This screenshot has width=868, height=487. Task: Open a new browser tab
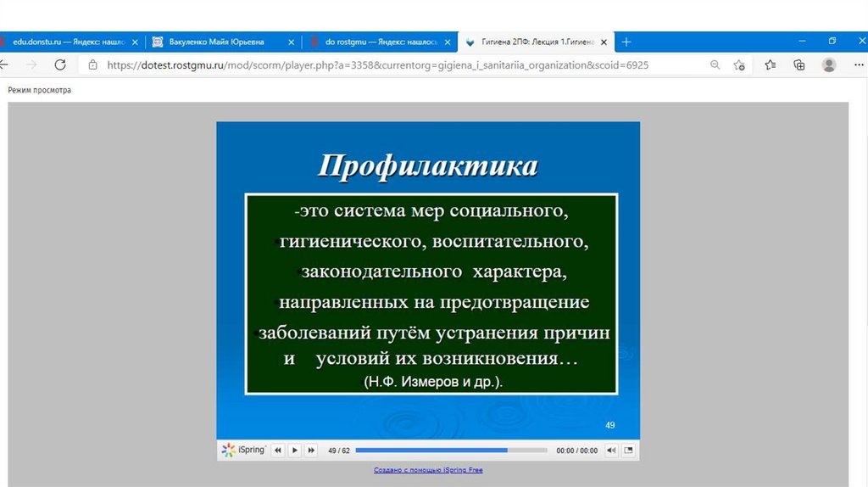pyautogui.click(x=626, y=42)
